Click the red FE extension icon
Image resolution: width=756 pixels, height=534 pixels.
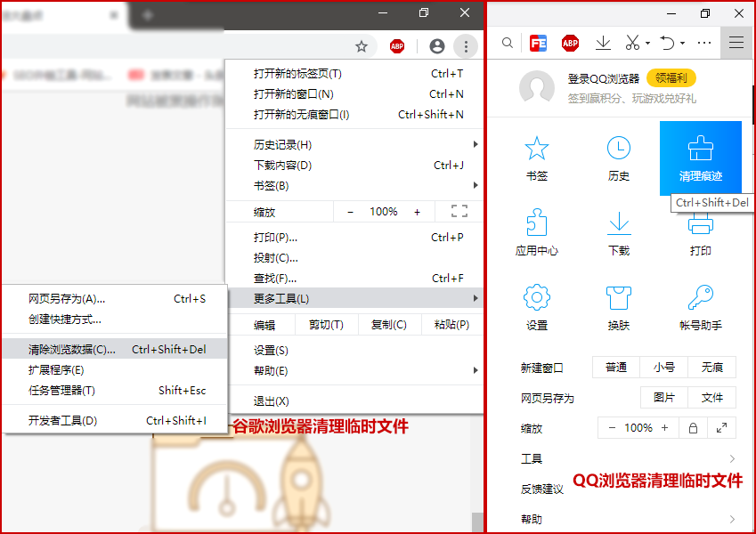click(x=538, y=43)
